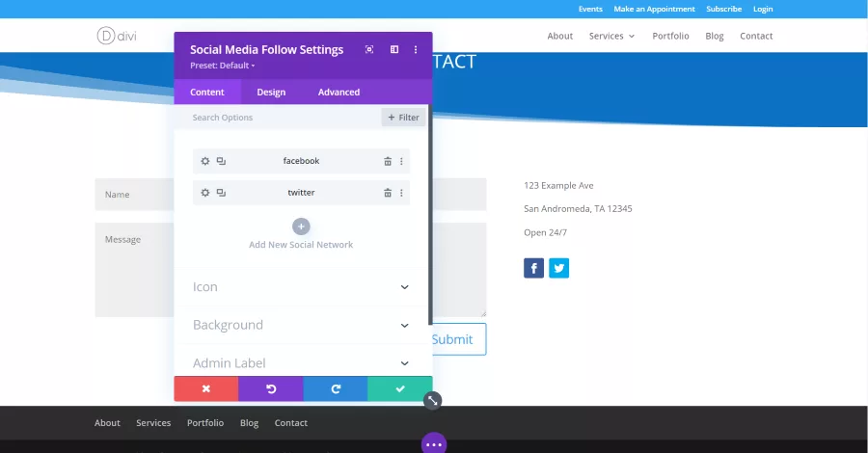Open About link in footer

click(107, 422)
